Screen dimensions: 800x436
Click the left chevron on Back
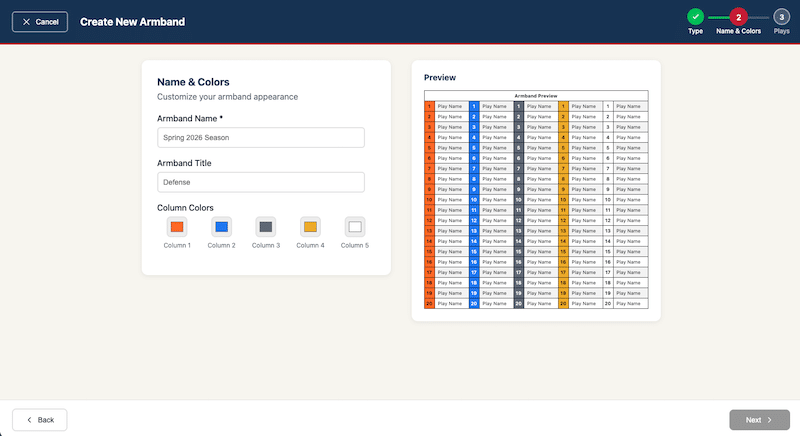point(29,420)
